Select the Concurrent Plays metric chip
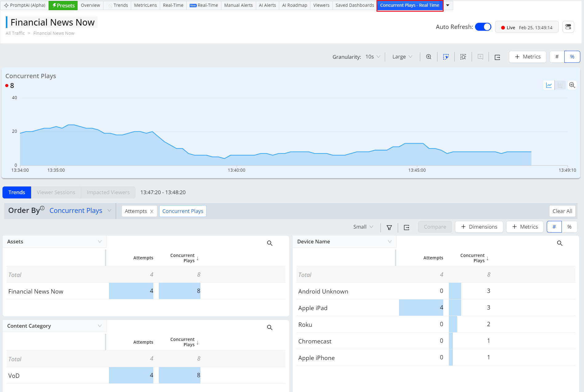The height and width of the screenshot is (392, 584). click(183, 211)
